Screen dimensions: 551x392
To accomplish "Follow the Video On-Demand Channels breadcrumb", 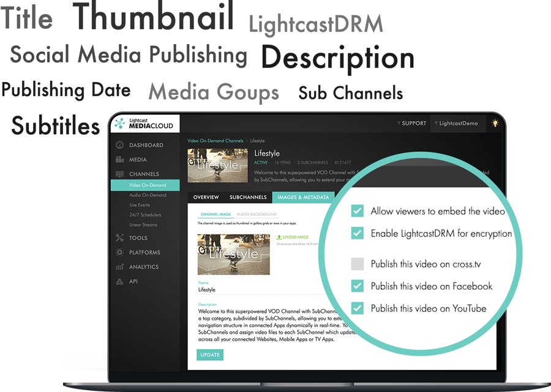I will coord(215,141).
